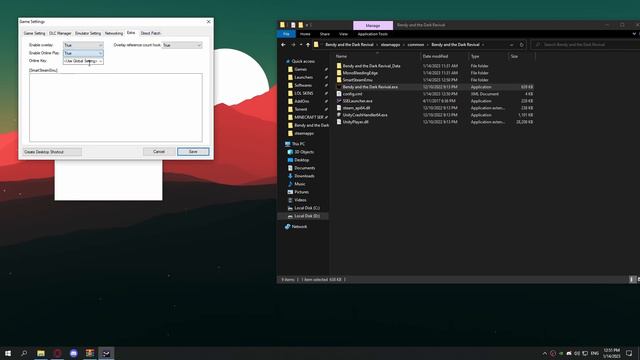Select SSELauncher.exe in file list
Viewport: 640px width, 360px height.
pos(357,101)
